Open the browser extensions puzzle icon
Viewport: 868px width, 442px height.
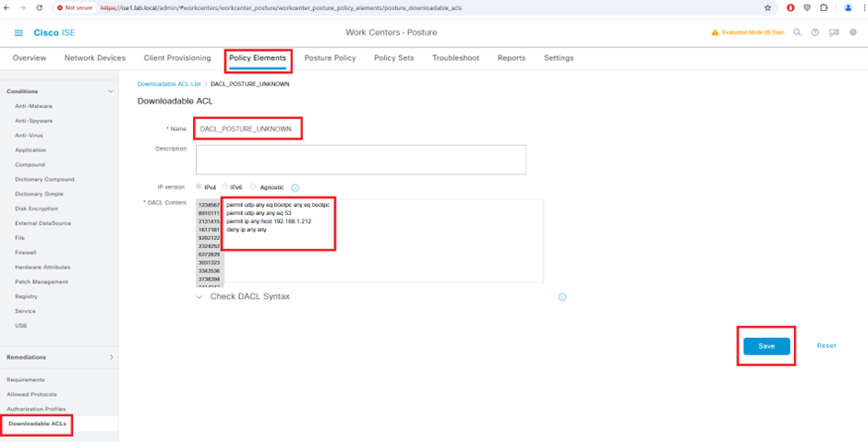coord(824,7)
